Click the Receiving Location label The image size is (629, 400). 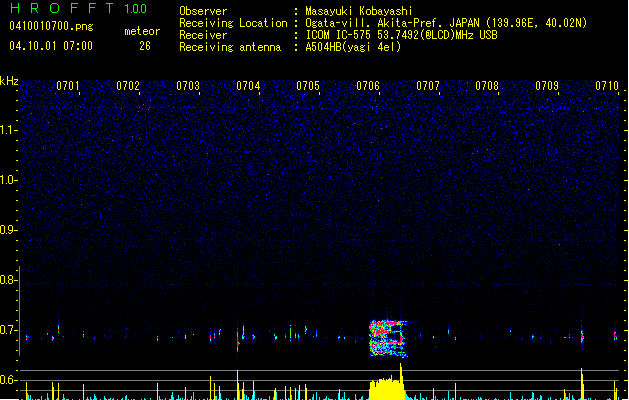point(233,23)
